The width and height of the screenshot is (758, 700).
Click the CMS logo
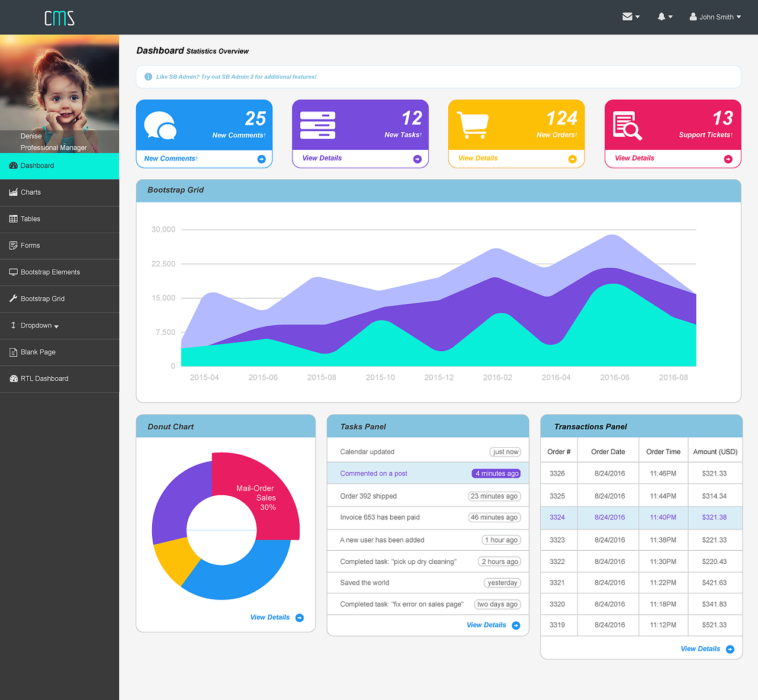59,18
